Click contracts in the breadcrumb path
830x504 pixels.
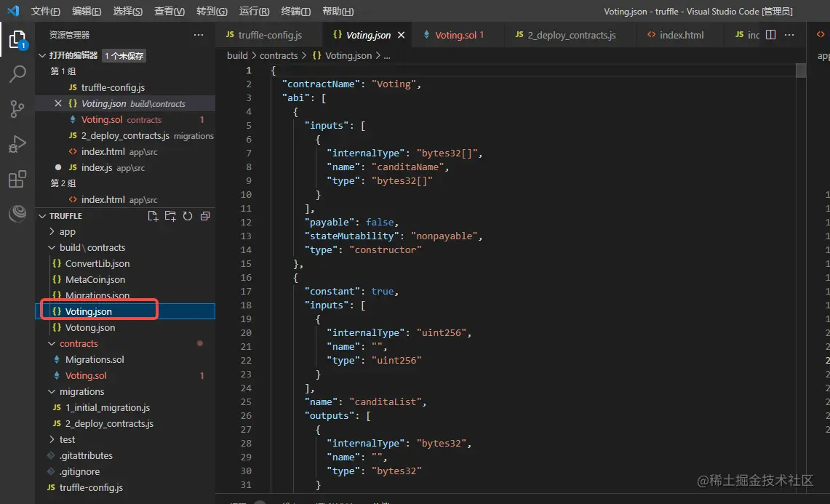[x=279, y=55]
